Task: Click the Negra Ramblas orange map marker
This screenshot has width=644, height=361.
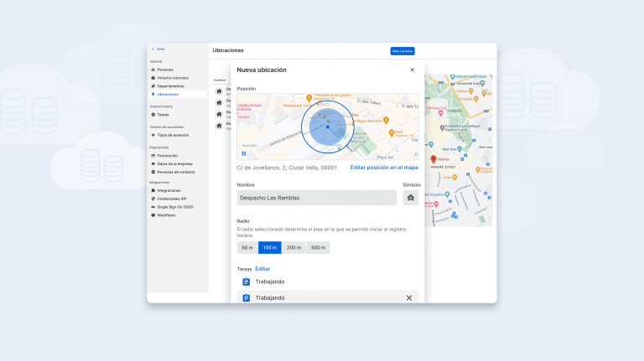Action: [x=386, y=121]
